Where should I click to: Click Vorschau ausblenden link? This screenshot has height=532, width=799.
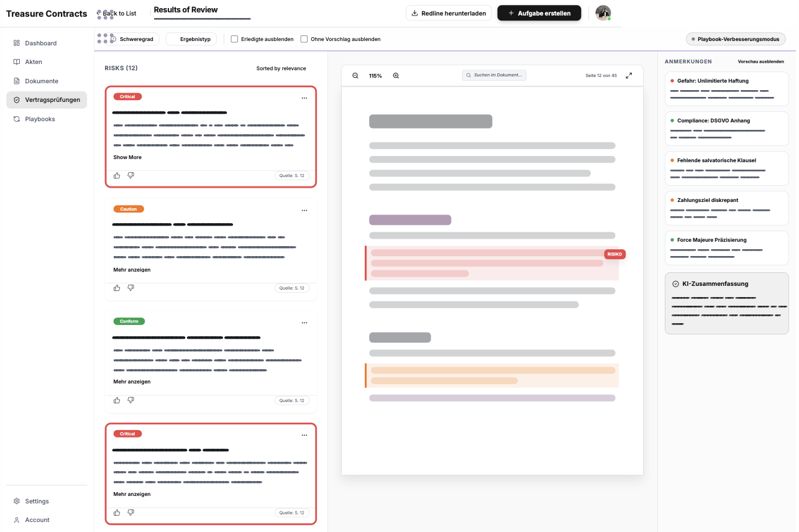click(x=760, y=62)
